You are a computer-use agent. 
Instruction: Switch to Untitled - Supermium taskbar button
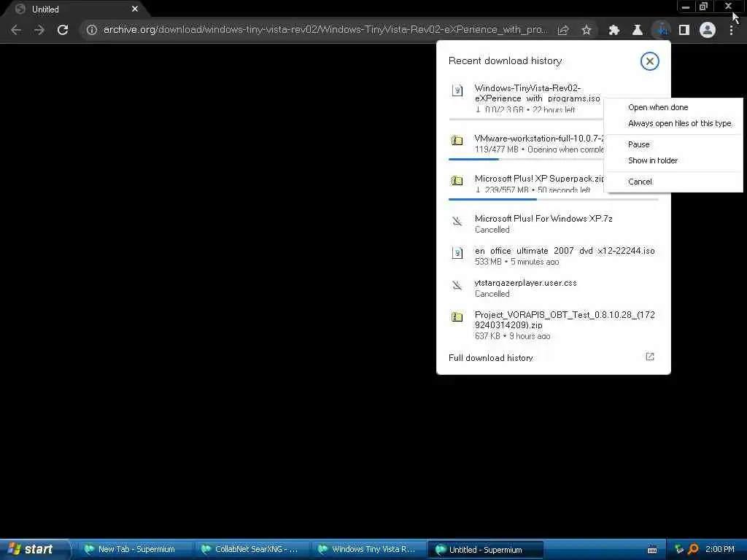coord(485,549)
